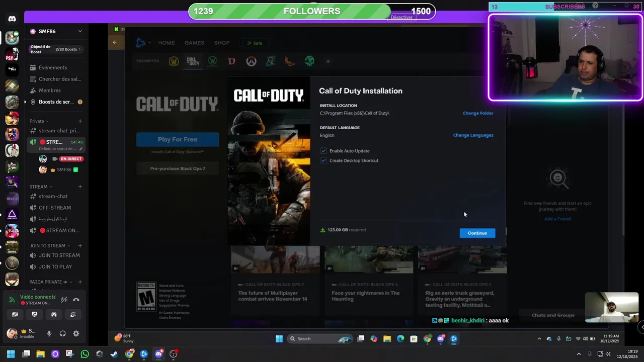The width and height of the screenshot is (644, 362).
Task: Click Change Folder link
Action: click(x=478, y=113)
